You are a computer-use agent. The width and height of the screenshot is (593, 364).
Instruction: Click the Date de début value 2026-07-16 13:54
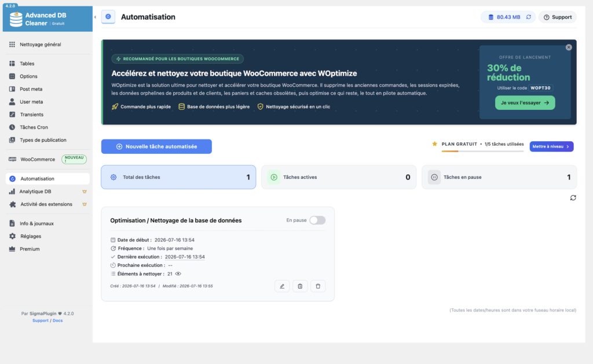(174, 240)
